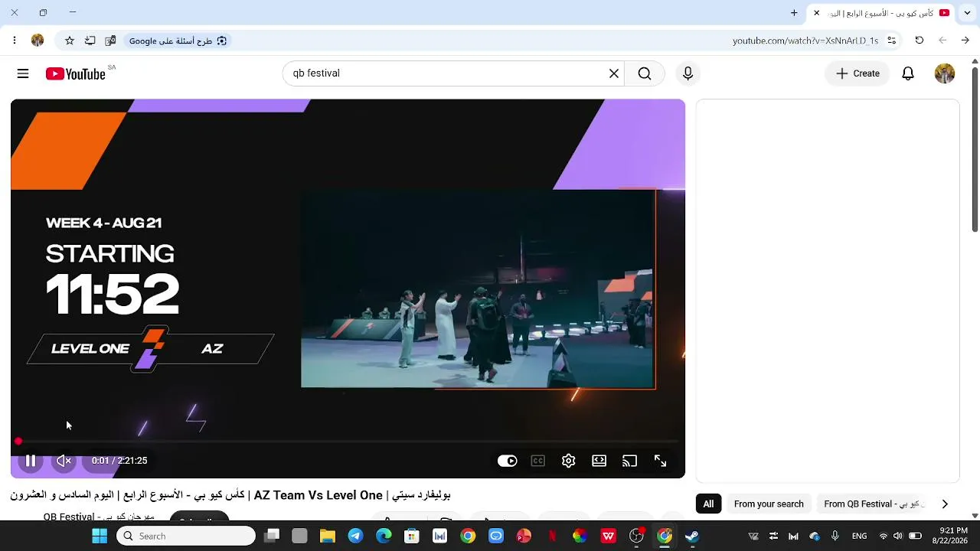The height and width of the screenshot is (551, 980).
Task: Open the Windows Start menu
Action: pos(100,536)
